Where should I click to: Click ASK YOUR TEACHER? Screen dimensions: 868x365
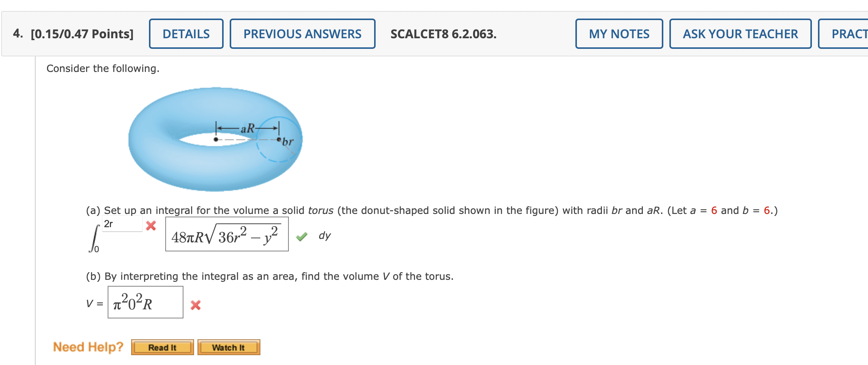tap(740, 34)
